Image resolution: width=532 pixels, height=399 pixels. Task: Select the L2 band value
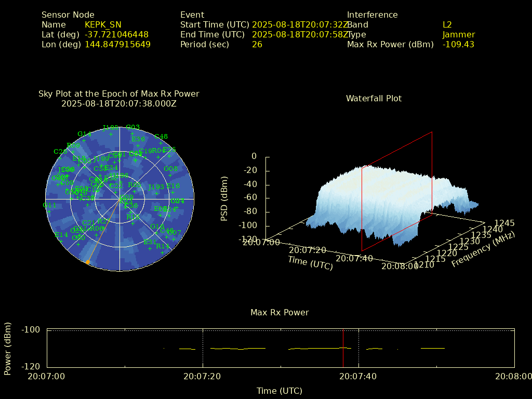(x=447, y=24)
